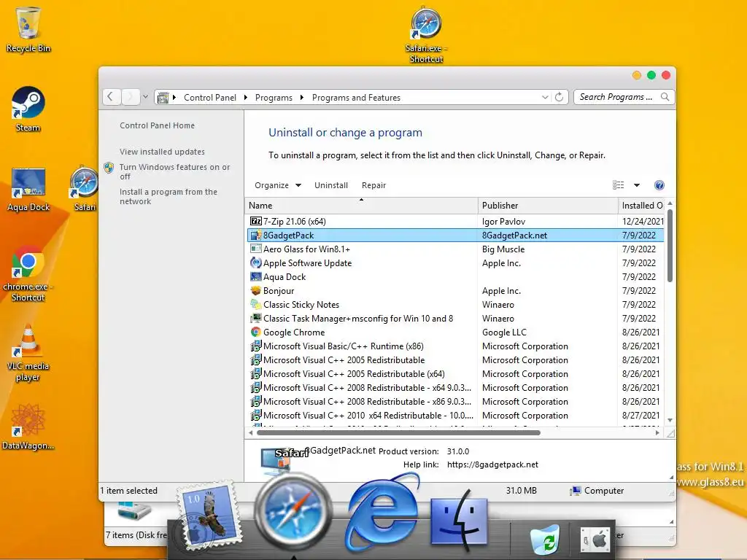Open Turn Windows features on or off
Viewport: 747px width, 560px height.
174,171
